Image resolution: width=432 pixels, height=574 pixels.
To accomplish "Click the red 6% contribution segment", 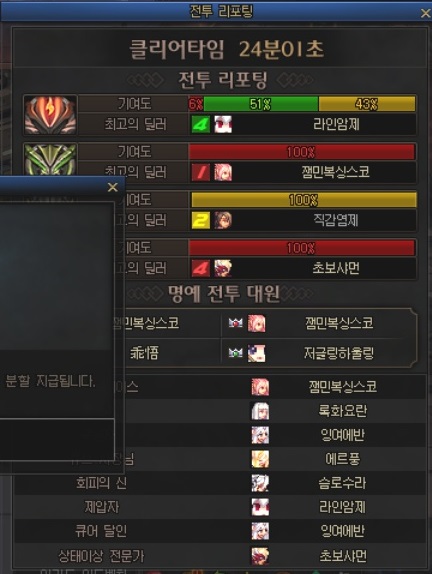I will [196, 104].
